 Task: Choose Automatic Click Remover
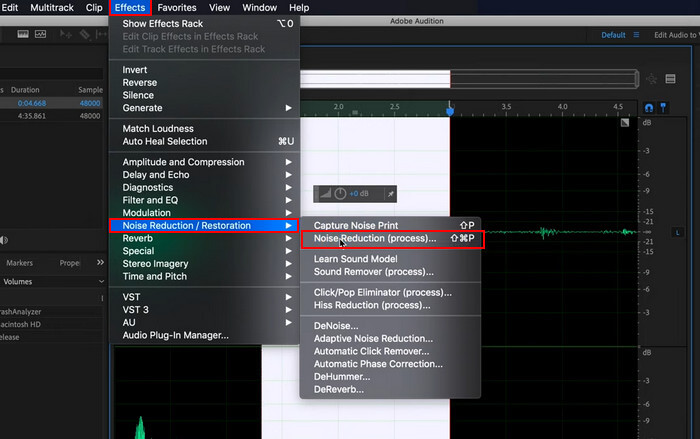pyautogui.click(x=391, y=351)
